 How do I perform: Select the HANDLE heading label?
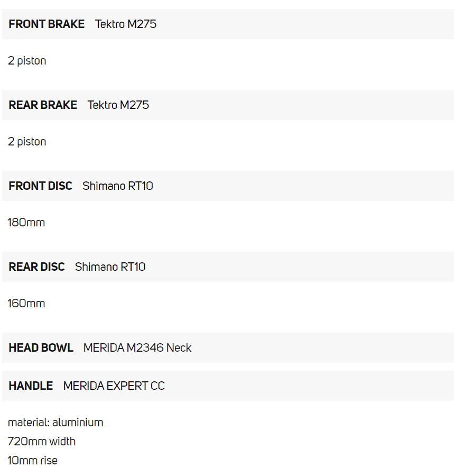[31, 386]
